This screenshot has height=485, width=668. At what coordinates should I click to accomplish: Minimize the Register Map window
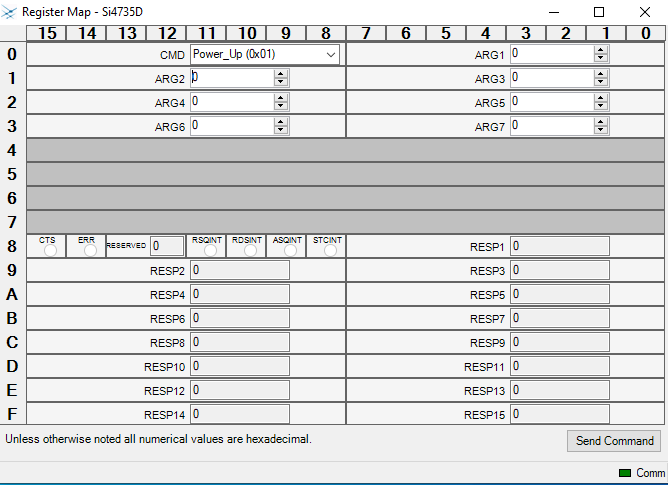coord(554,12)
